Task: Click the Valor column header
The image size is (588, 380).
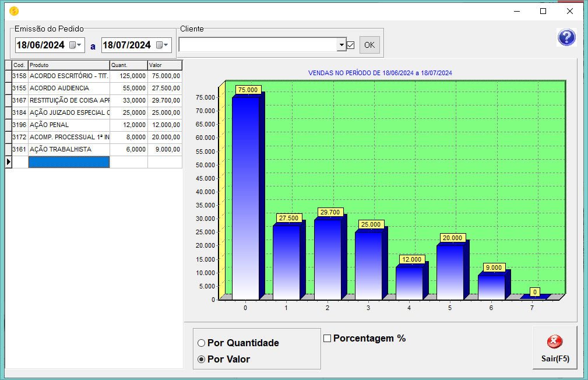Action: pos(165,65)
